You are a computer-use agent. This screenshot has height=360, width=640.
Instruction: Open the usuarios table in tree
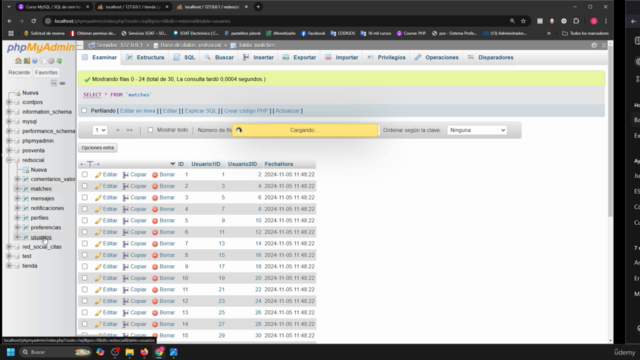(x=41, y=237)
